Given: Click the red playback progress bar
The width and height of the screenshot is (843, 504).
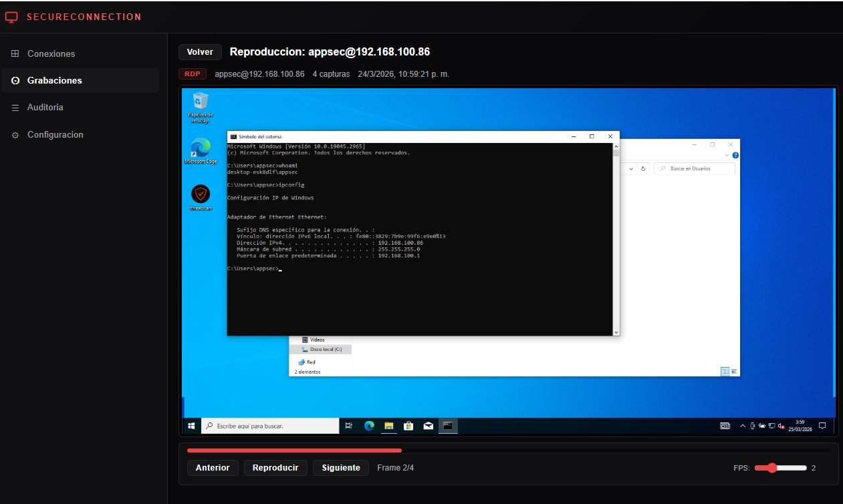Looking at the screenshot, I should pos(294,451).
